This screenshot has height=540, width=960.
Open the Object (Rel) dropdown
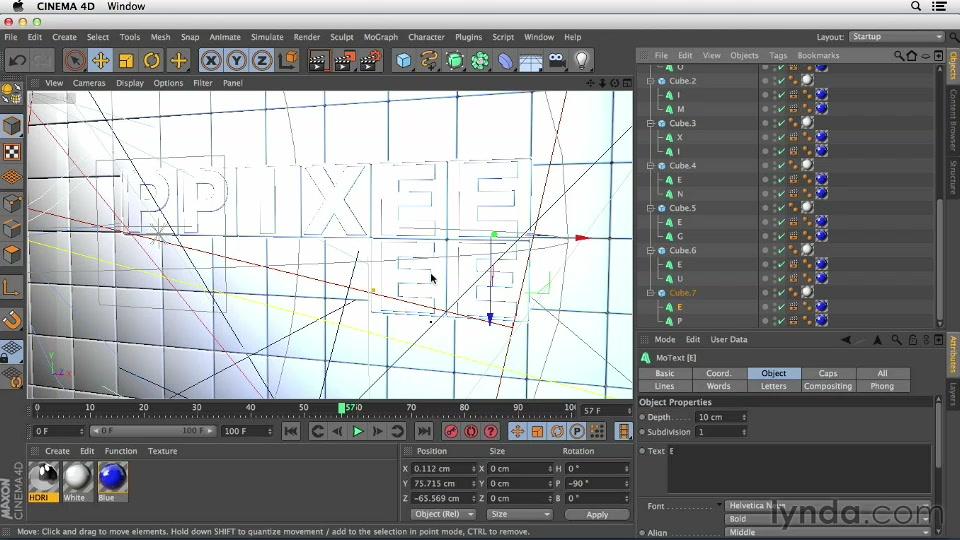[x=443, y=514]
